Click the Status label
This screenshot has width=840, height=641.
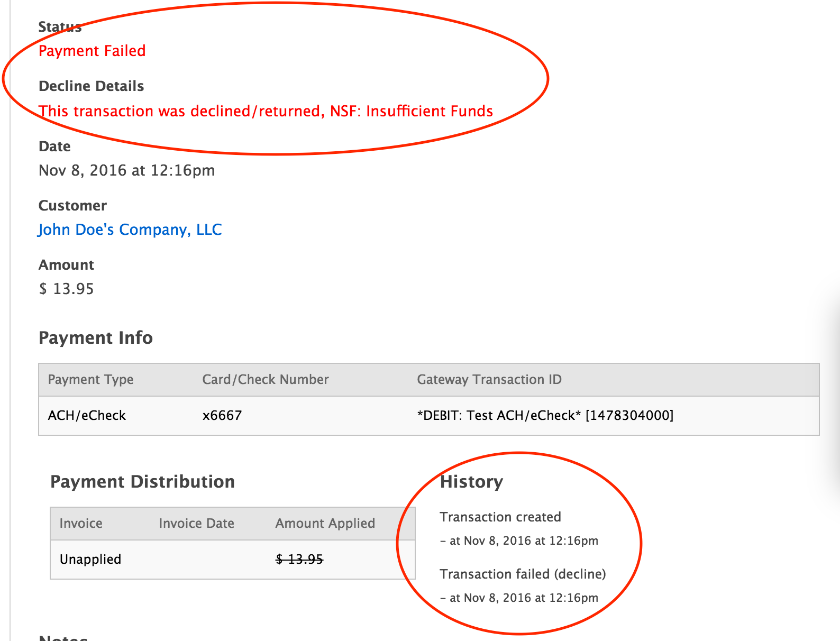pyautogui.click(x=60, y=27)
